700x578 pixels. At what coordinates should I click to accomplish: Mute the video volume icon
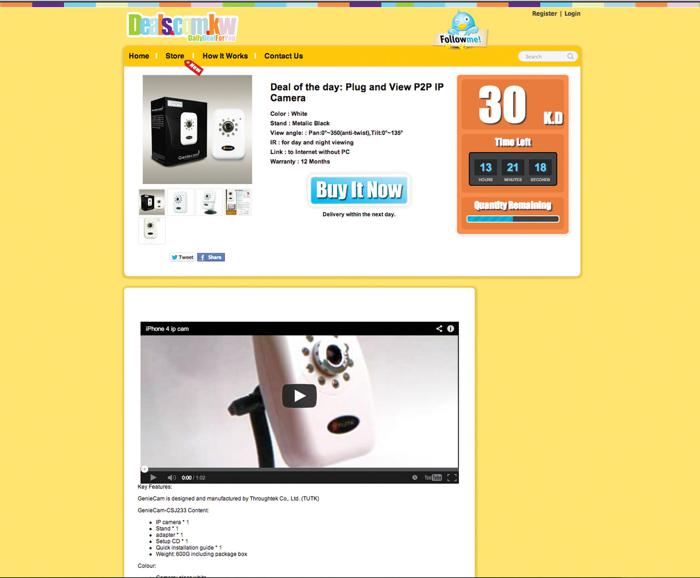pos(171,478)
